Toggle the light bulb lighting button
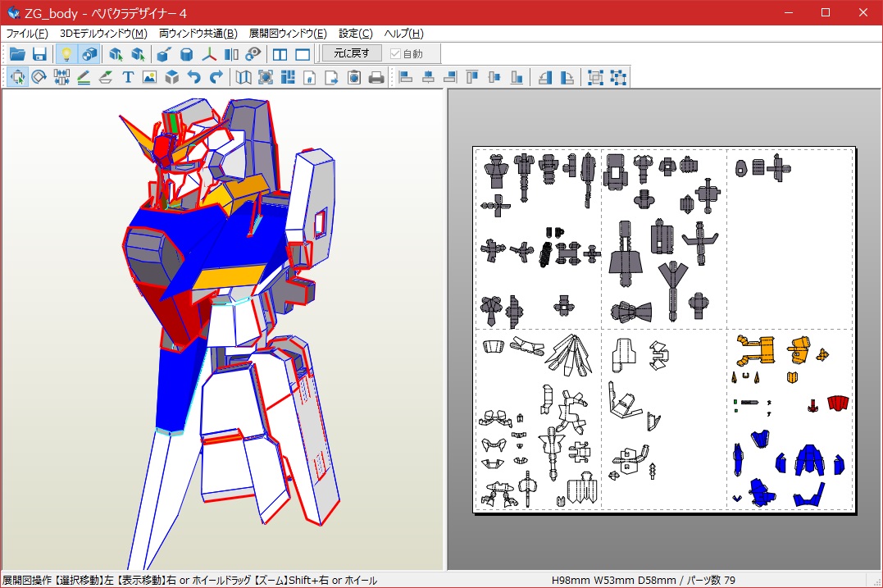The image size is (883, 588). click(x=66, y=54)
